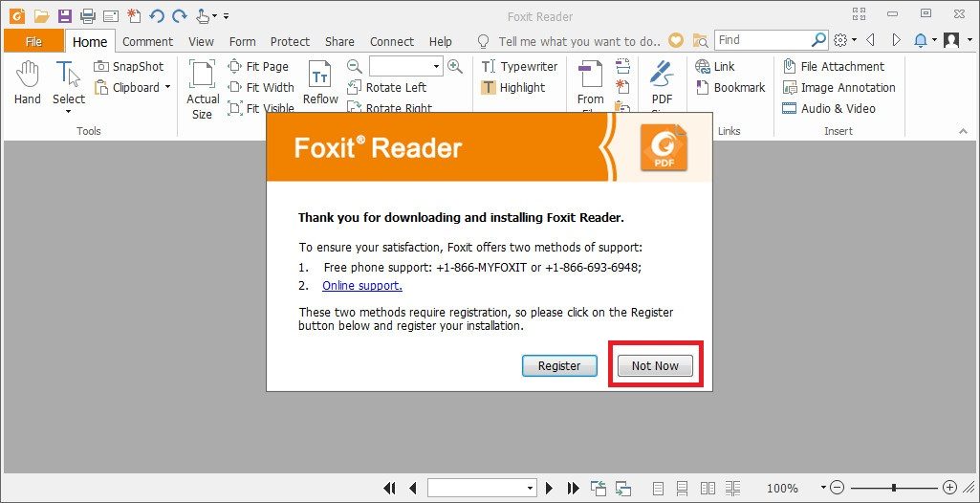Select the Hand tool

pyautogui.click(x=28, y=83)
